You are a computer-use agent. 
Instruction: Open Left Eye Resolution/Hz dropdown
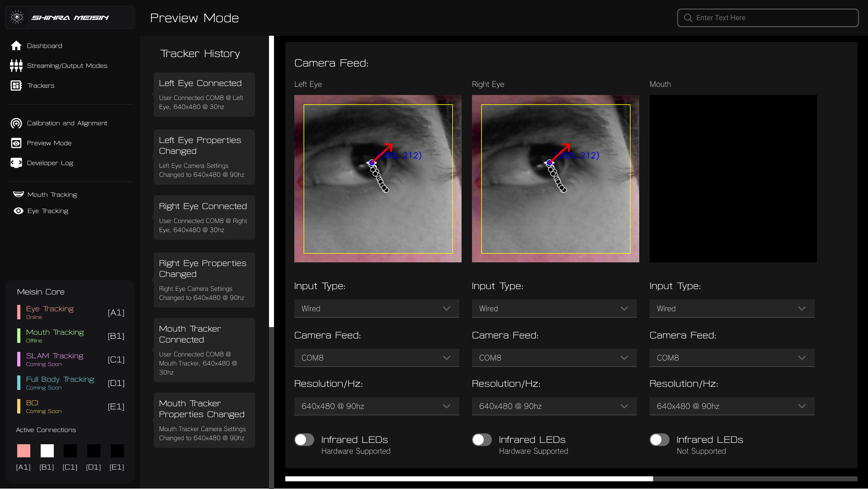coord(377,406)
